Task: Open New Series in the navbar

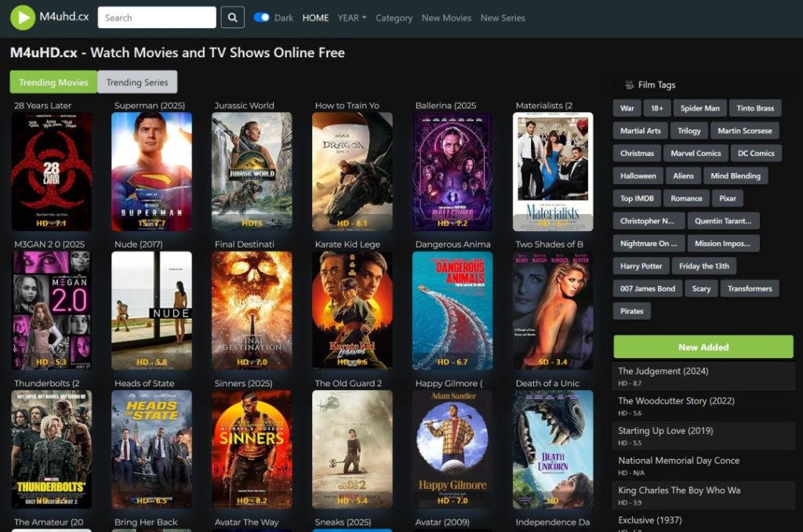Action: coord(503,18)
